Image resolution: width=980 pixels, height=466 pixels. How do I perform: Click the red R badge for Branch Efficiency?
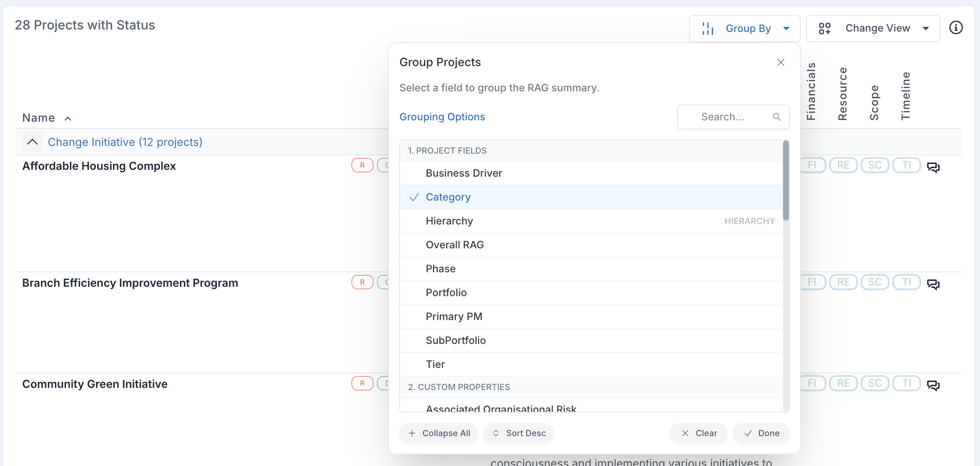click(362, 282)
